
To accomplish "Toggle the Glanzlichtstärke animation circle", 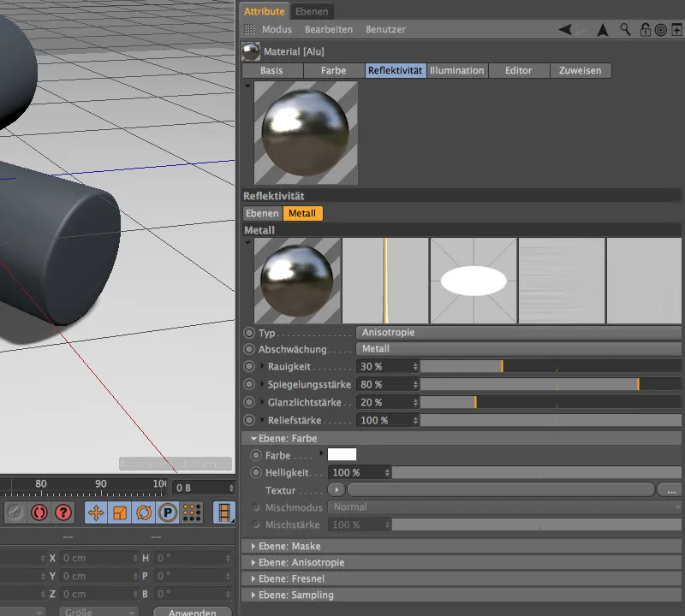I will click(x=249, y=402).
